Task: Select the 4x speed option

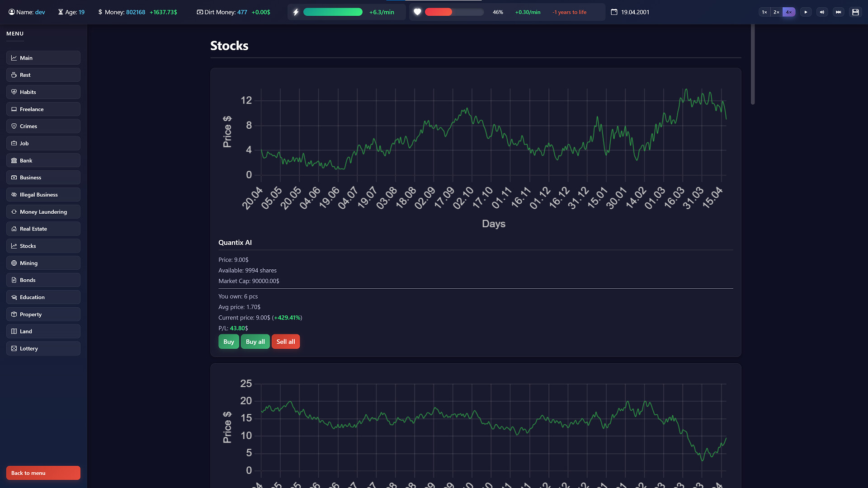Action: pyautogui.click(x=788, y=12)
